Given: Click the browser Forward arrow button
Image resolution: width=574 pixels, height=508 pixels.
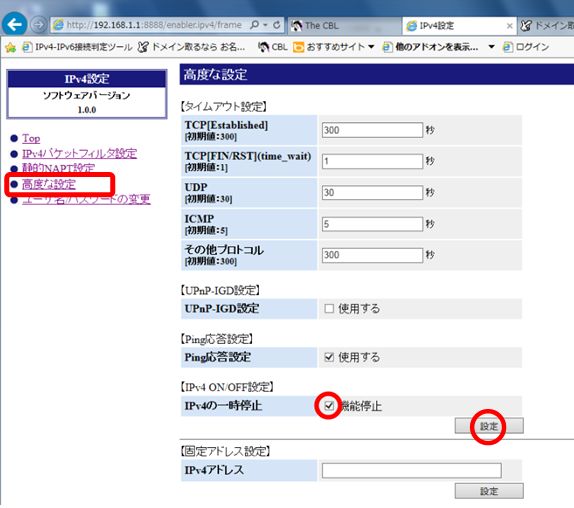Looking at the screenshot, I should (38, 25).
